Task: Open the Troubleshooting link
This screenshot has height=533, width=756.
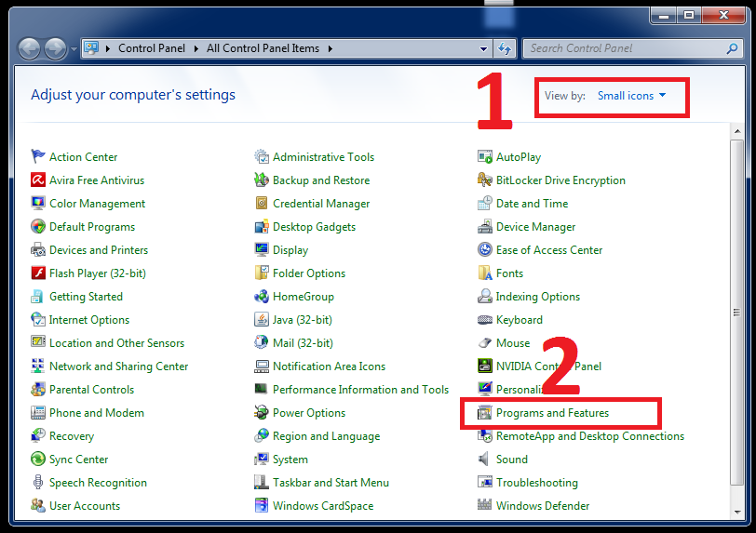Action: (x=537, y=483)
